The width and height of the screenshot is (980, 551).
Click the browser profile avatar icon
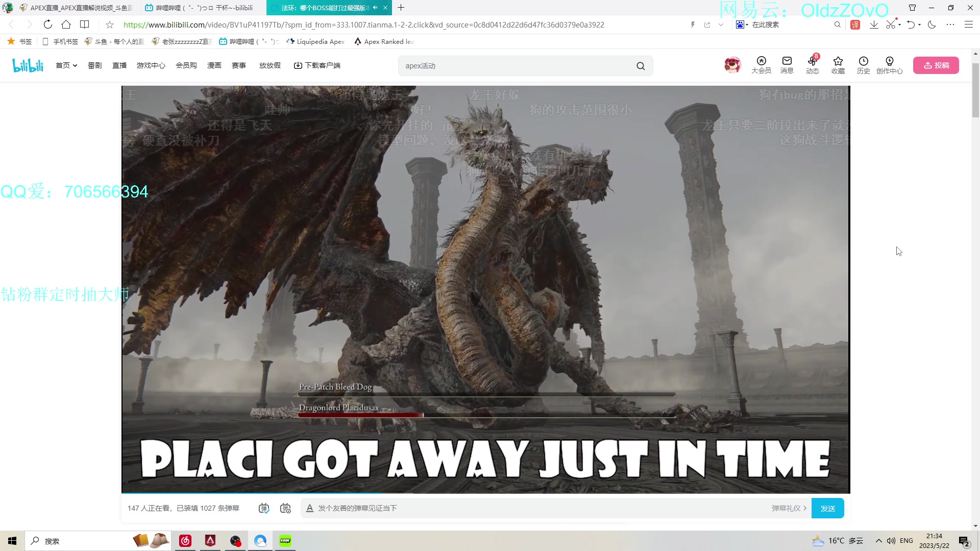(7, 8)
